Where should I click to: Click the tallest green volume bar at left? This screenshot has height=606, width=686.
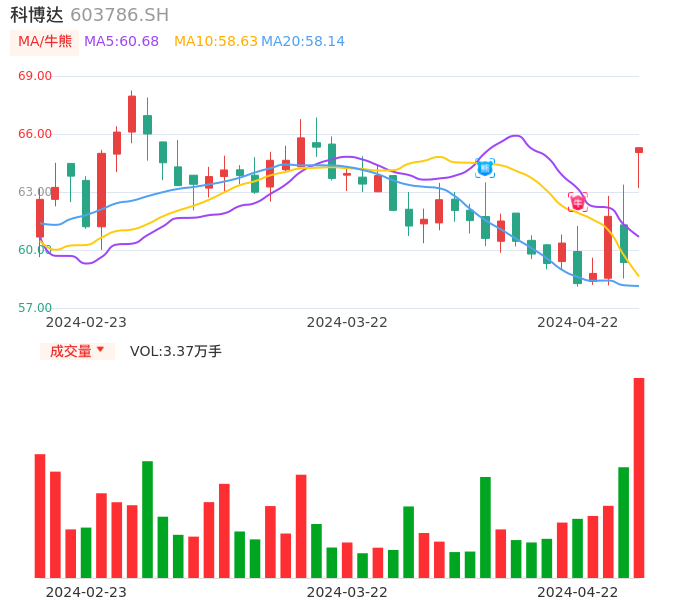point(147,519)
